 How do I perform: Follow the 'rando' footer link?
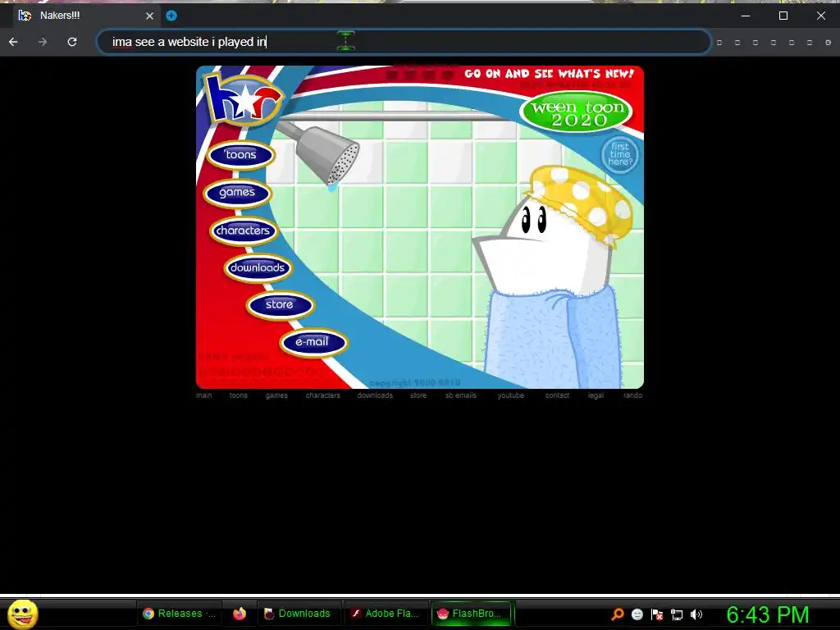coord(632,395)
